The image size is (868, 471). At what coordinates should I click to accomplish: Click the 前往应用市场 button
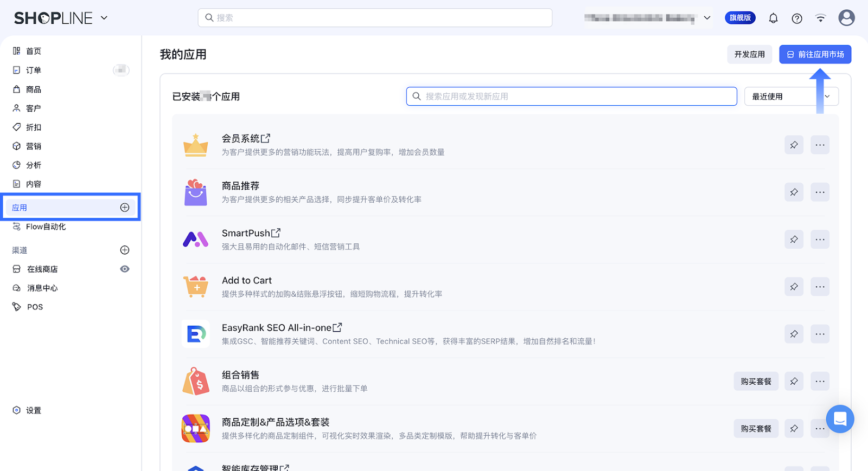click(x=815, y=54)
